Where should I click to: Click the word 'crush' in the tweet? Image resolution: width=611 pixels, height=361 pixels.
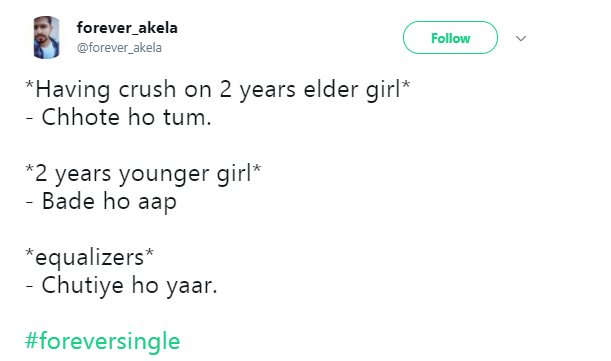pyautogui.click(x=147, y=90)
